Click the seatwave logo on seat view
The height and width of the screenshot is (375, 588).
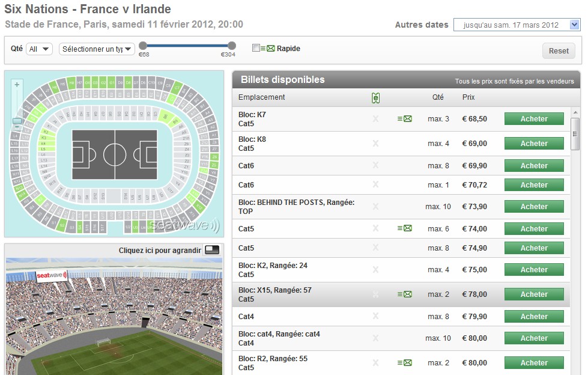coord(51,276)
